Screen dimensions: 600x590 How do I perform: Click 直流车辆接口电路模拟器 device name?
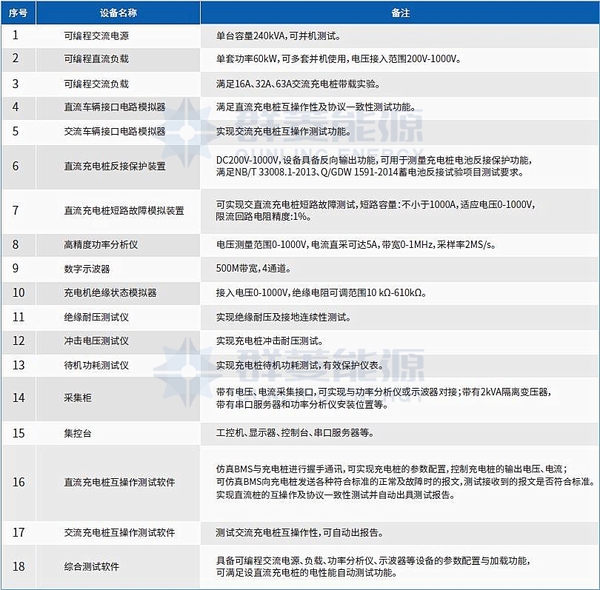pyautogui.click(x=115, y=107)
